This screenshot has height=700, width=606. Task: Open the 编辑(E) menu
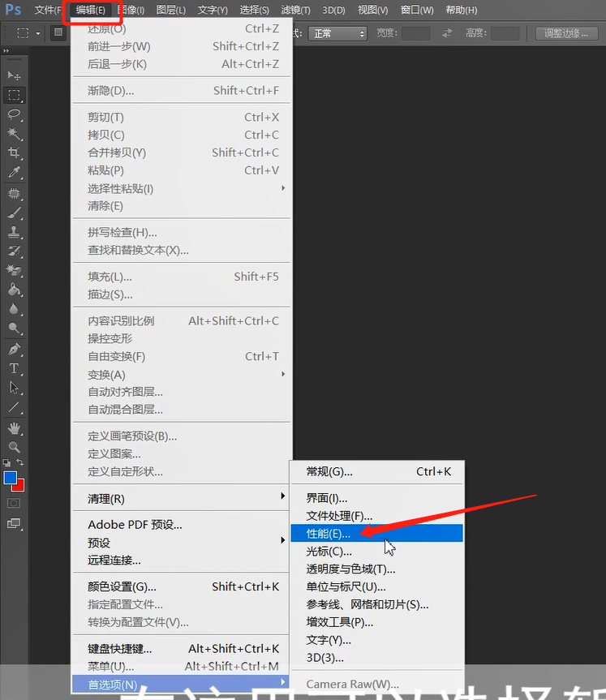pyautogui.click(x=91, y=10)
